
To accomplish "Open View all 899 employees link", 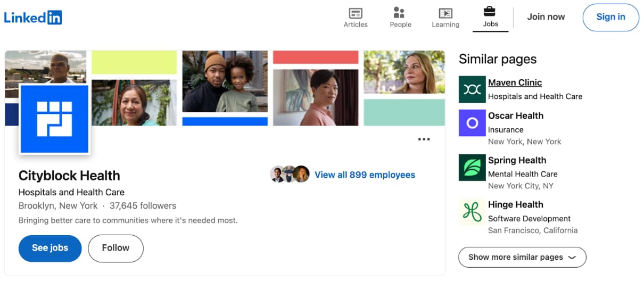I will tap(365, 175).
